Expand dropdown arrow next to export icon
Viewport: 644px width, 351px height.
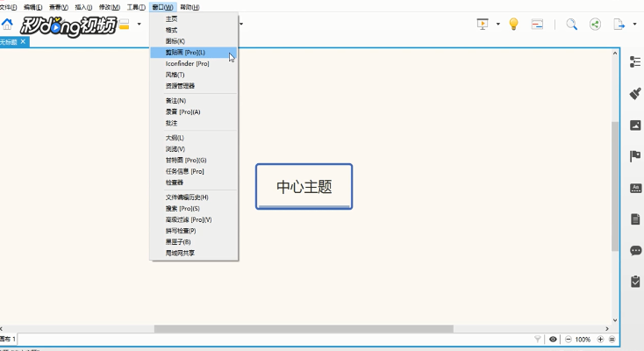pyautogui.click(x=634, y=25)
